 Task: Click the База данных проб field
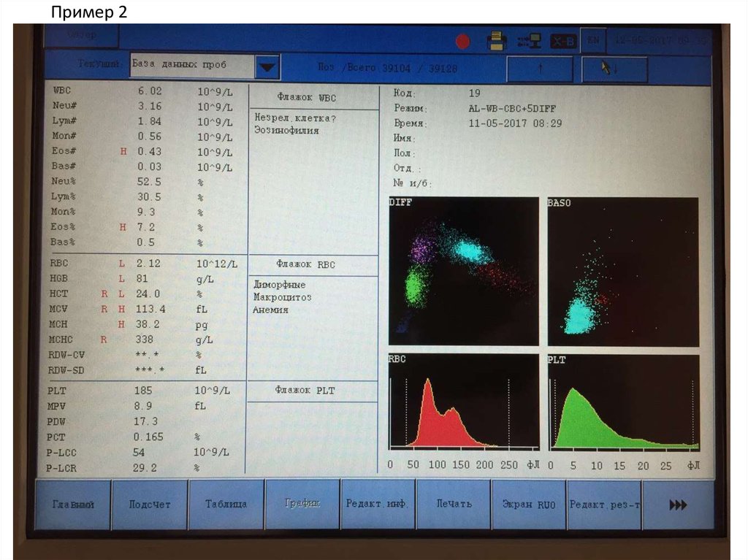tap(191, 66)
